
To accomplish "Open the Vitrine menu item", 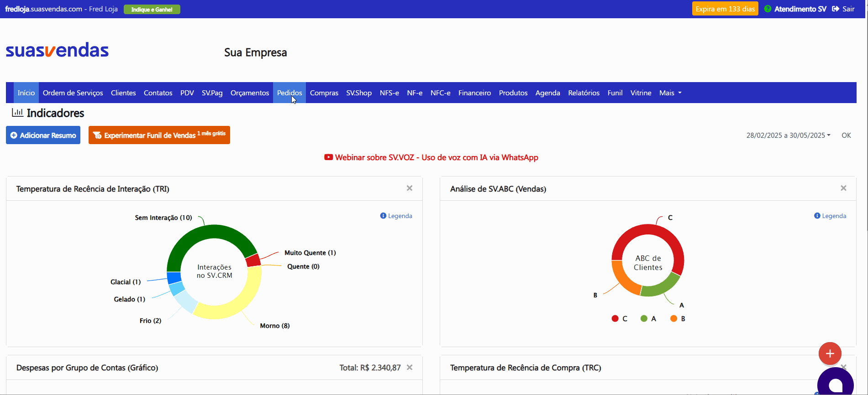I will pyautogui.click(x=641, y=93).
